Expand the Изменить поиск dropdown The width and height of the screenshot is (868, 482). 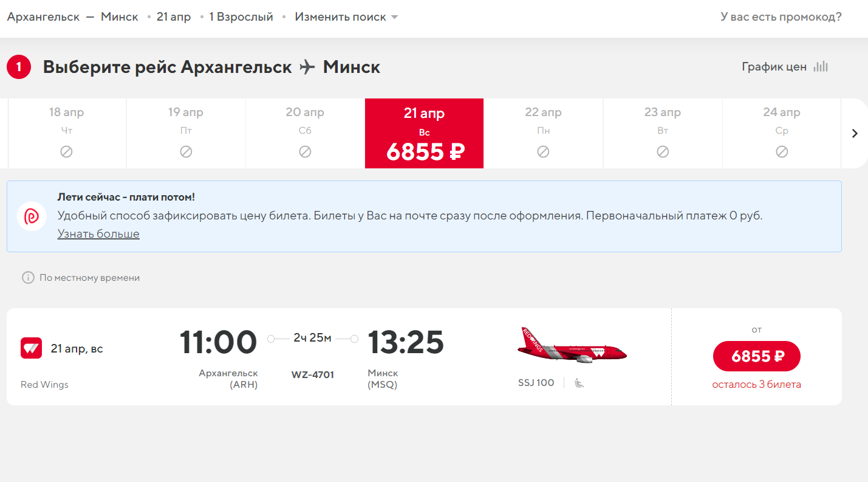[346, 17]
